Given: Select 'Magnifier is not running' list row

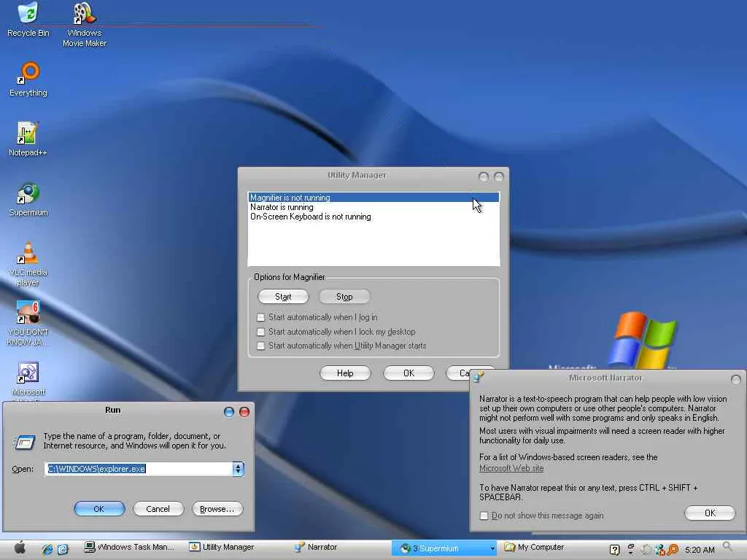Looking at the screenshot, I should click(x=373, y=197).
